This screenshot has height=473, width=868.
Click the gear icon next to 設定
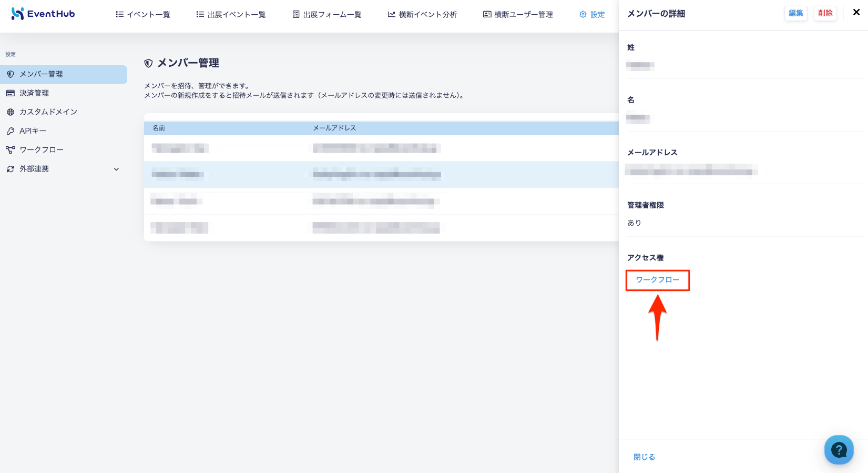click(x=583, y=14)
